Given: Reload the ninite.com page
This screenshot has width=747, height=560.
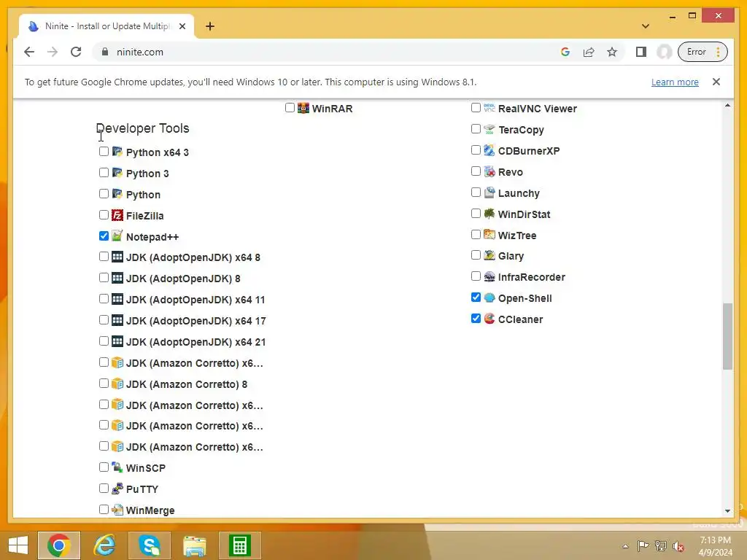Looking at the screenshot, I should [x=76, y=52].
